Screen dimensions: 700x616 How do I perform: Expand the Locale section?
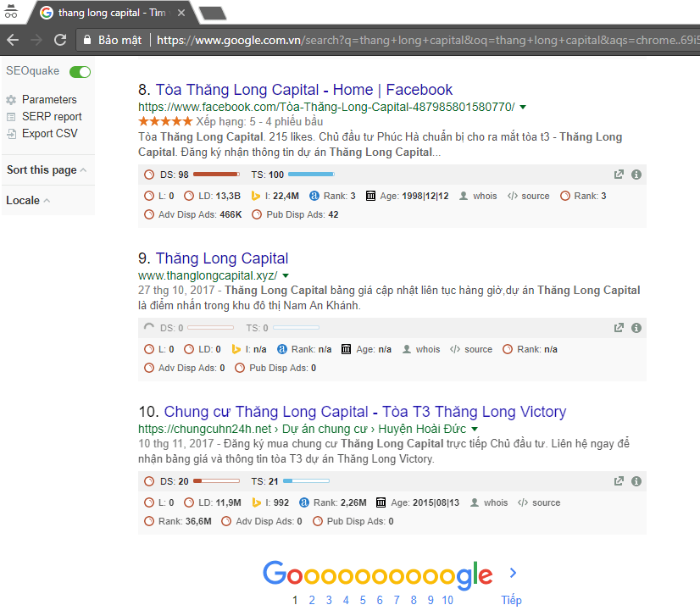[28, 201]
